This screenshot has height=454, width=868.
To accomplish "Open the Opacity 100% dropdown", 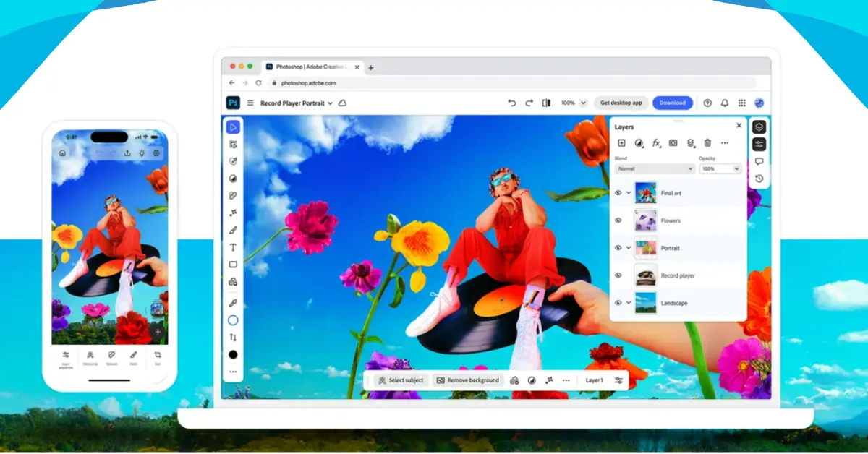I will 720,168.
